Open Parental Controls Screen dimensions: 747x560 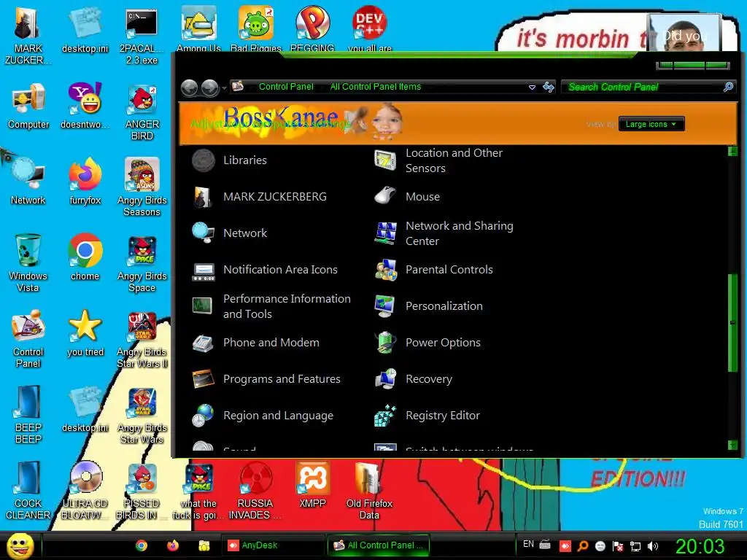click(x=433, y=270)
